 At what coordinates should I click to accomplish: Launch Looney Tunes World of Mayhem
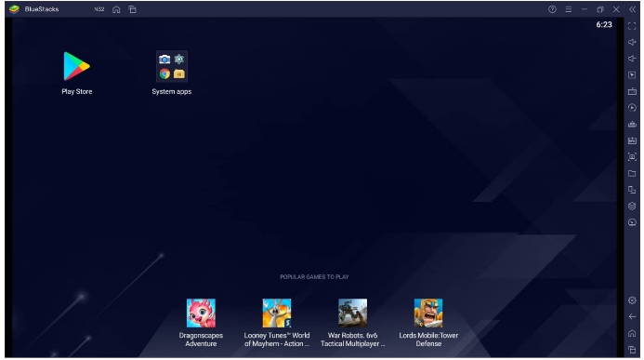277,313
